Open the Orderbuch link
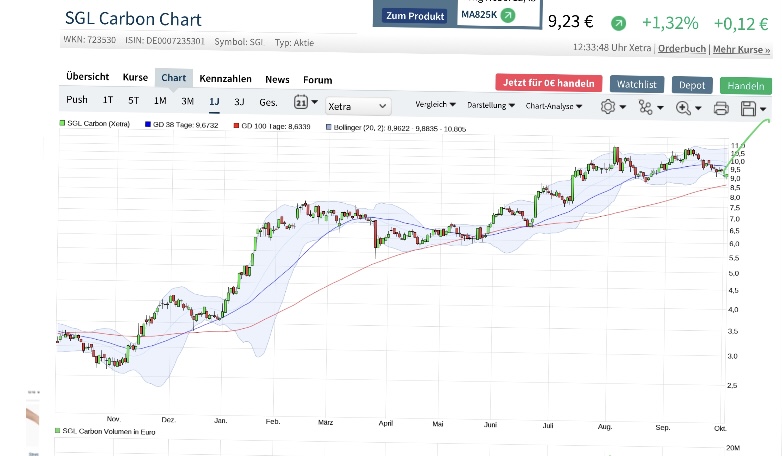The image size is (782, 456). (682, 49)
